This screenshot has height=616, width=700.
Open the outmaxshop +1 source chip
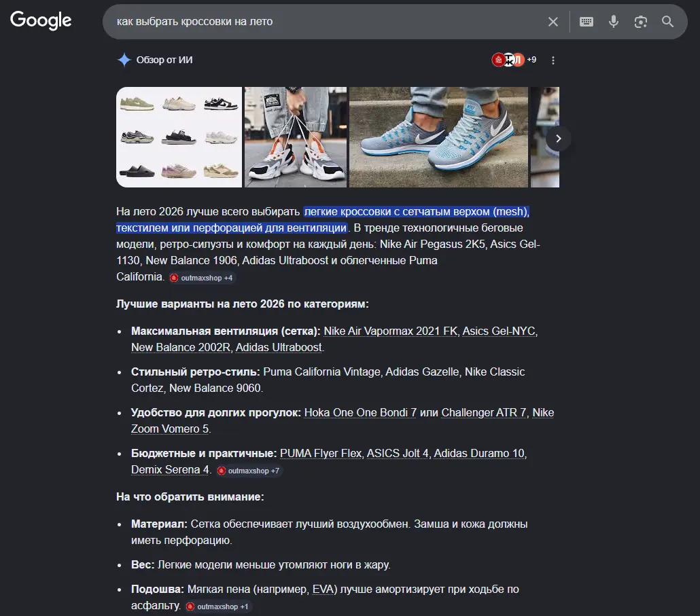click(x=218, y=606)
